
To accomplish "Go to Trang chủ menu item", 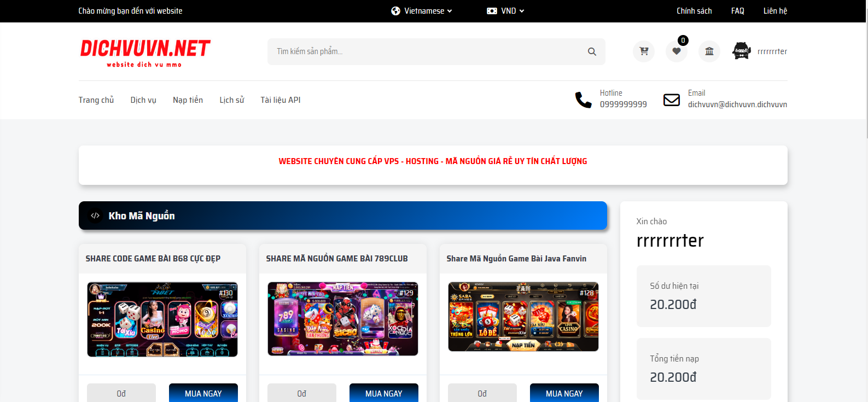I will 96,100.
